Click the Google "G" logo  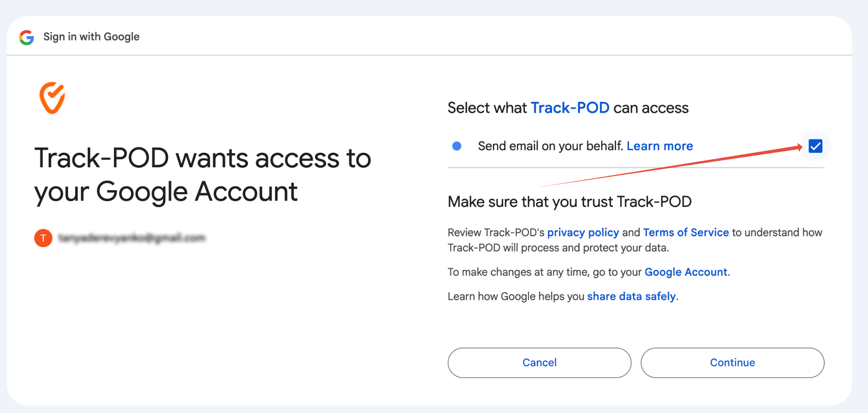point(27,37)
